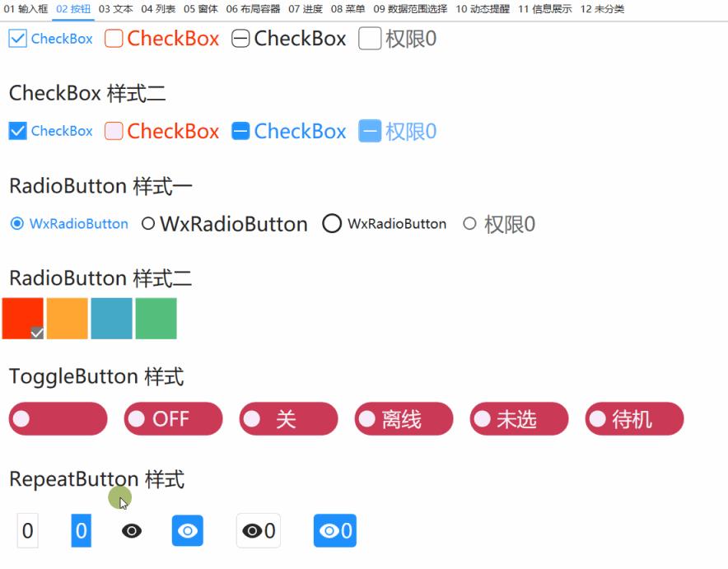
Task: Check the red outlined CheckBox in first row
Action: click(114, 39)
